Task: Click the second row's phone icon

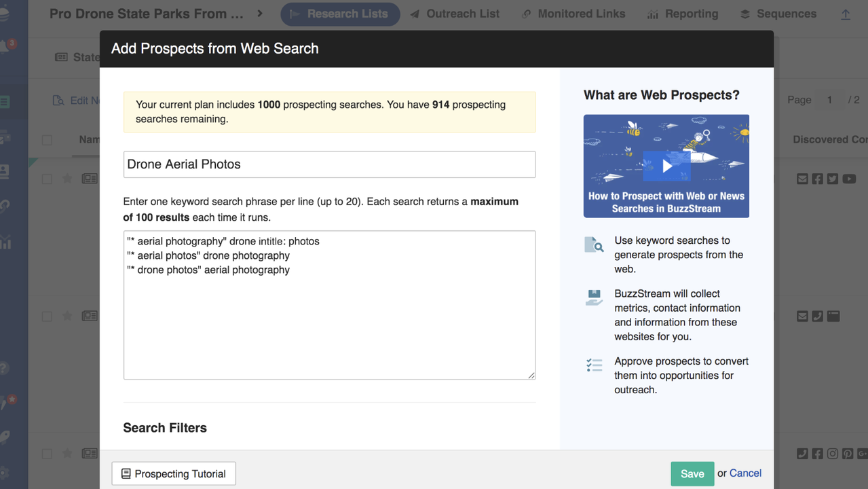Action: (x=817, y=316)
